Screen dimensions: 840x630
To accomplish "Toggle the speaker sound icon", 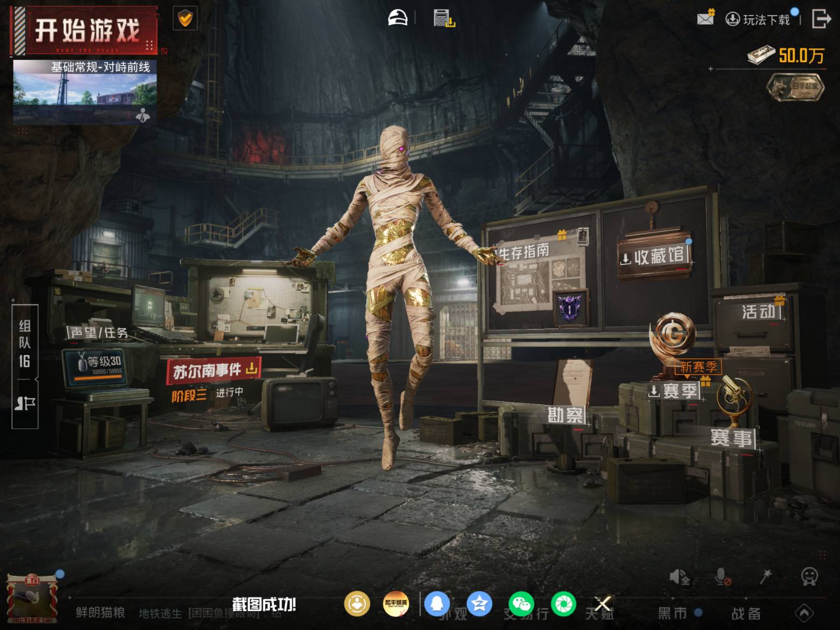I will click(x=679, y=577).
